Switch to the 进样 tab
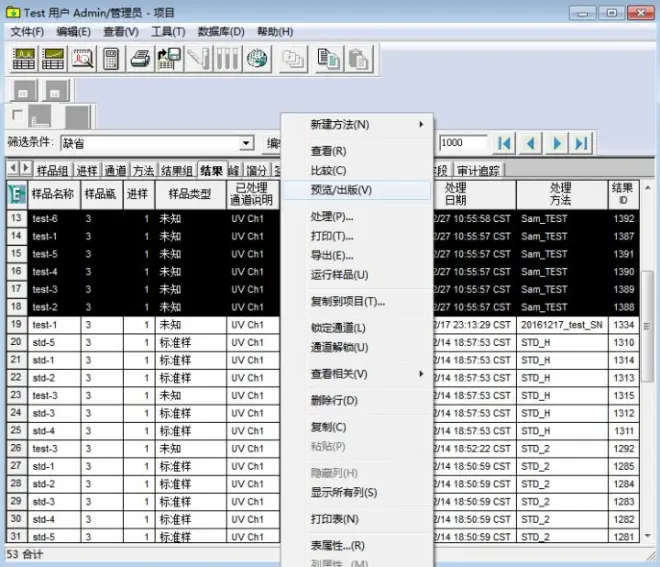 point(87,170)
